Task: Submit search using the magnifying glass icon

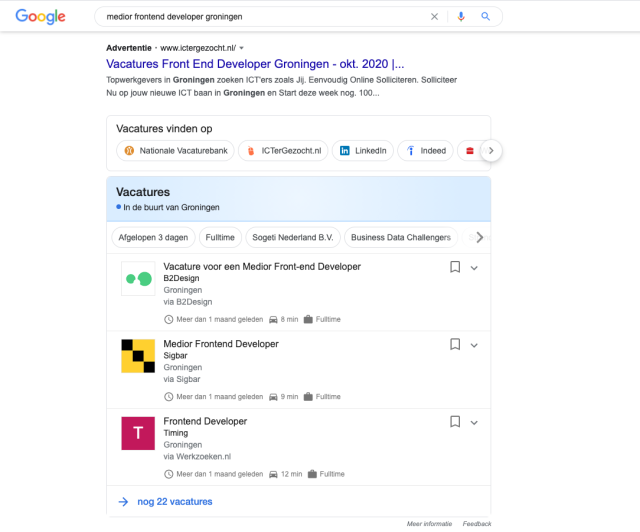Action: [485, 16]
